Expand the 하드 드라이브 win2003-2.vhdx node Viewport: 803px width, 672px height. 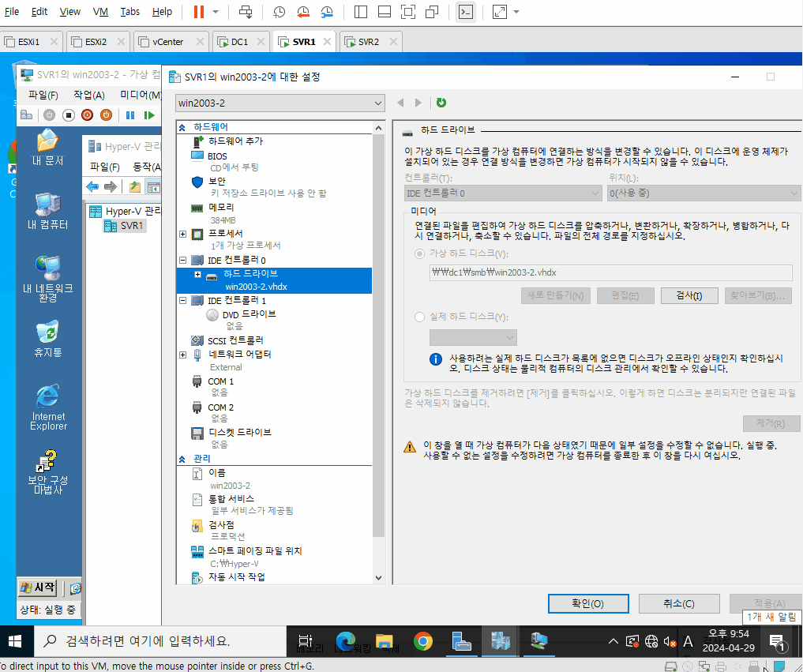click(197, 275)
